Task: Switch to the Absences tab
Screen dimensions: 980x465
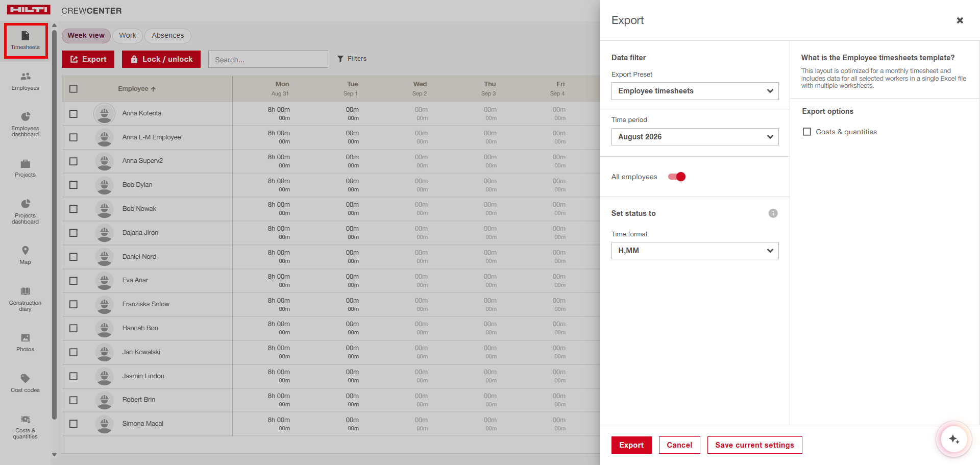Action: (167, 35)
